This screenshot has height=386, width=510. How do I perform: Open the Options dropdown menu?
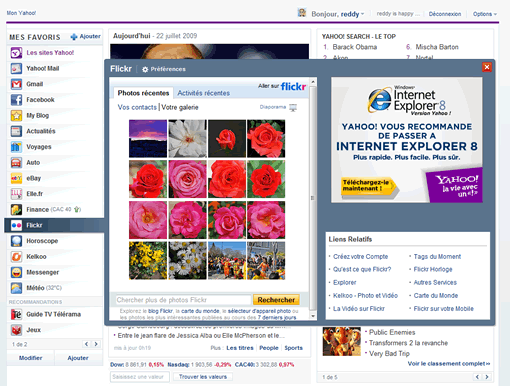pyautogui.click(x=485, y=14)
